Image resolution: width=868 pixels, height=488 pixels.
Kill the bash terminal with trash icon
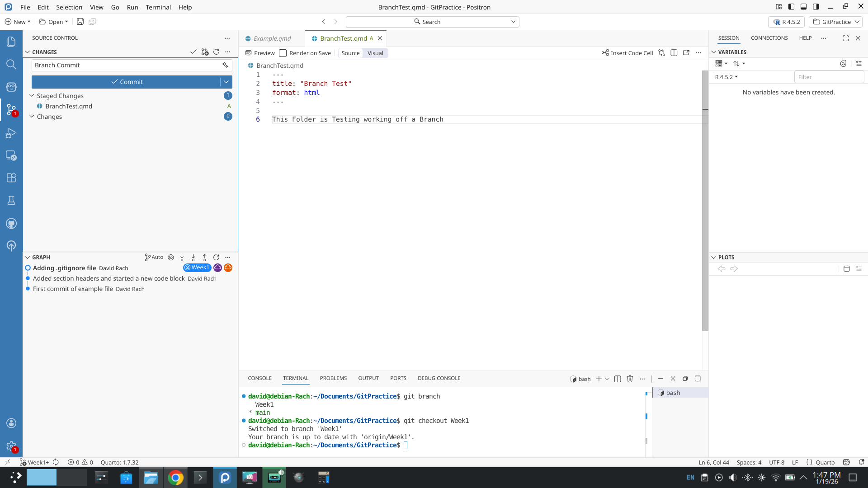[630, 379]
